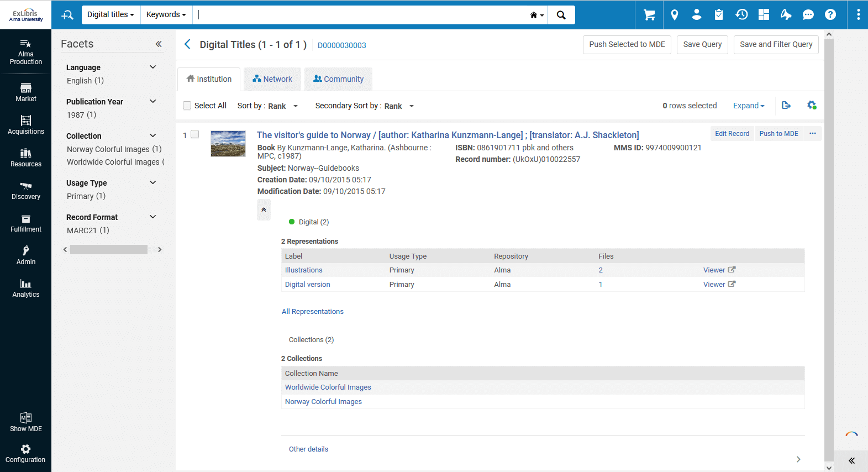Open Analytics in left navigation
Image resolution: width=868 pixels, height=472 pixels.
pos(26,289)
